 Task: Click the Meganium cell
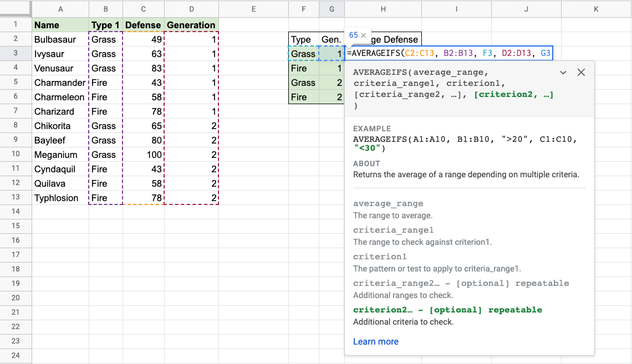click(x=60, y=155)
